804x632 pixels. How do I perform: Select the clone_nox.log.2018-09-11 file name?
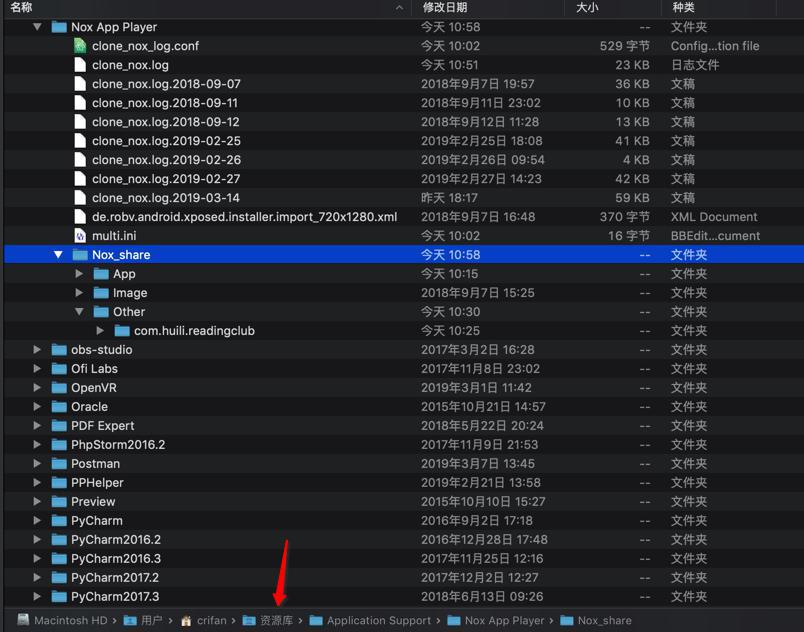tap(165, 103)
